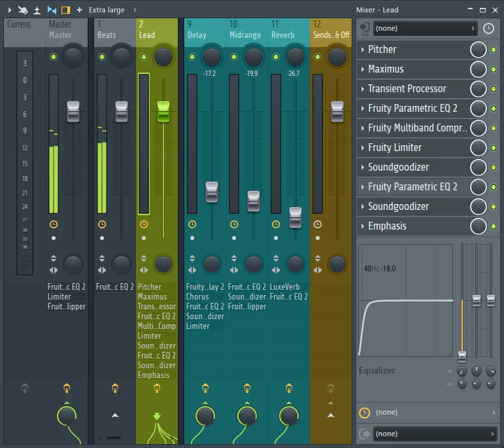Expand the Pitcher slot arrow
This screenshot has height=448, width=504.
click(363, 50)
